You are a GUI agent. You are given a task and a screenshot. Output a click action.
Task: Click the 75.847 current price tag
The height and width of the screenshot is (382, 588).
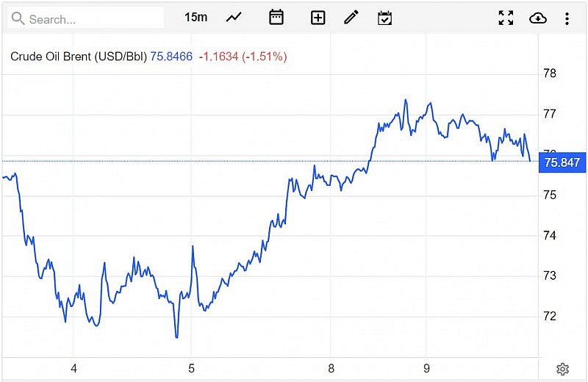click(562, 162)
